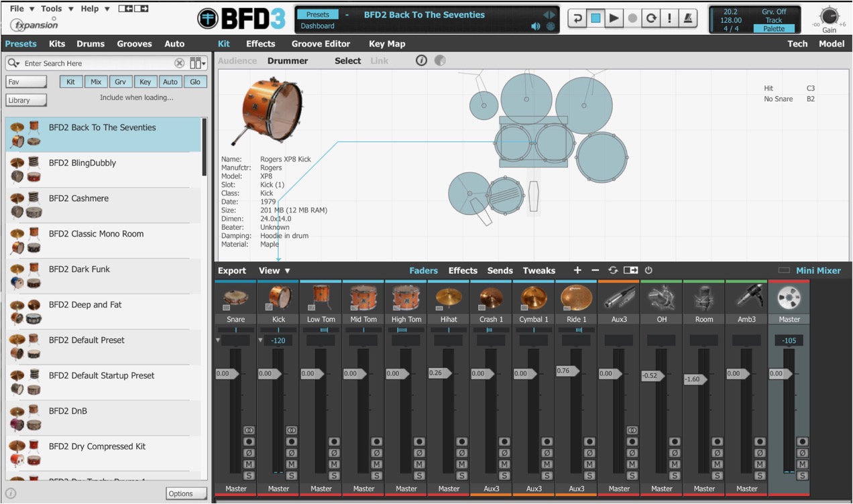
Task: Click the Palette button in display
Action: [774, 29]
